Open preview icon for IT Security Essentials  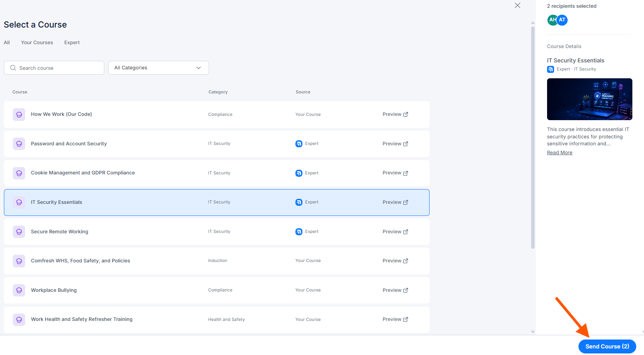[x=406, y=202]
